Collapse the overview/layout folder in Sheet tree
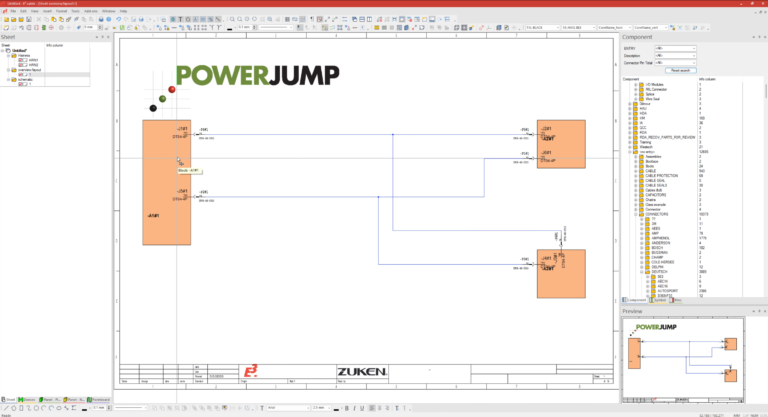 8,70
